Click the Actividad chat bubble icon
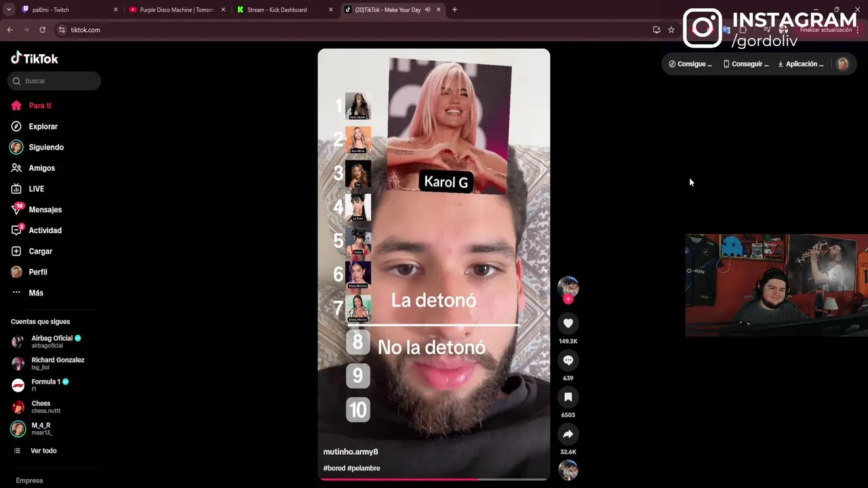 pyautogui.click(x=16, y=230)
